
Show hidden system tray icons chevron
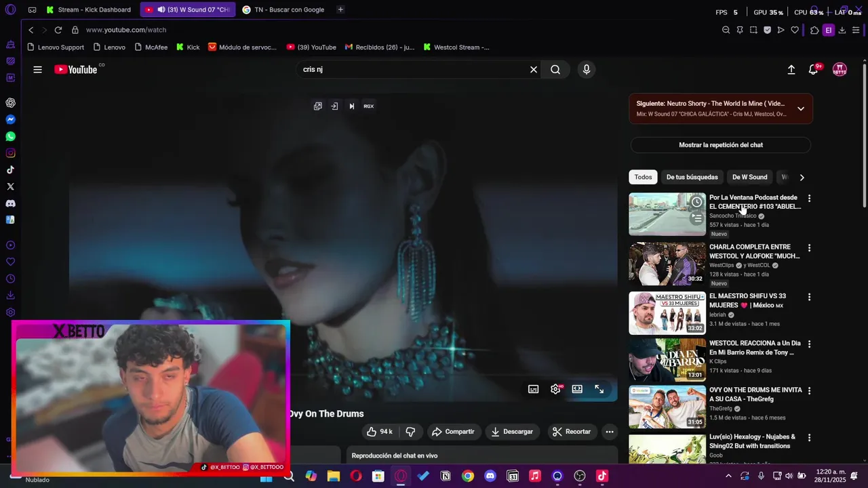728,476
